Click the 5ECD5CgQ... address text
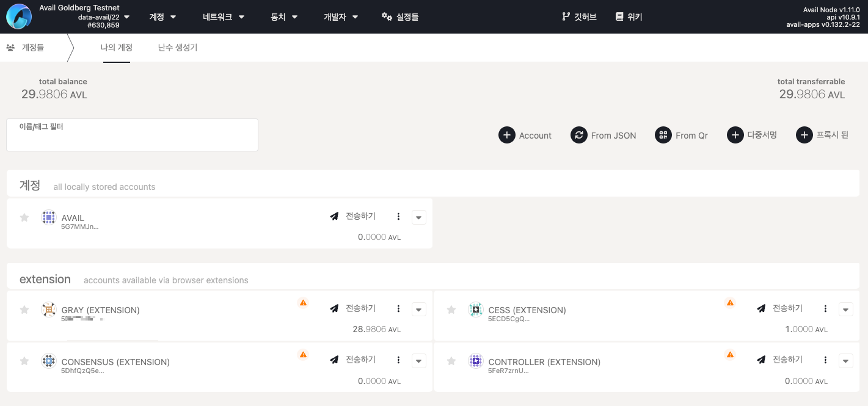Screen dimensions: 868x406 point(509,319)
